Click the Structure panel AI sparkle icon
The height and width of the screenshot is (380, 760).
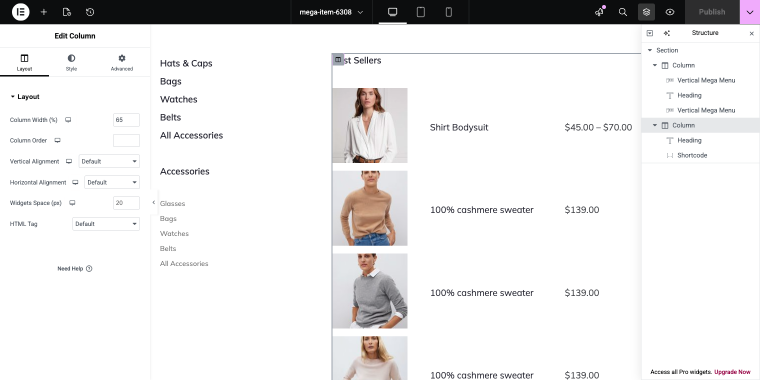(x=666, y=33)
